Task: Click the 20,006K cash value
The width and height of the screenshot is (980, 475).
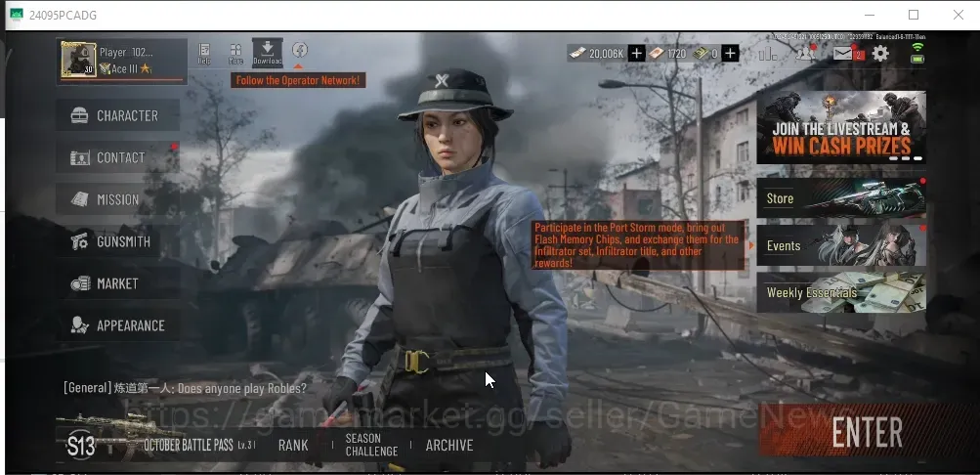Action: [606, 54]
